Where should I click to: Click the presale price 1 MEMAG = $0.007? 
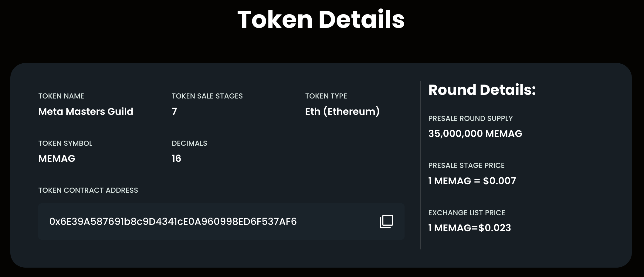point(472,181)
